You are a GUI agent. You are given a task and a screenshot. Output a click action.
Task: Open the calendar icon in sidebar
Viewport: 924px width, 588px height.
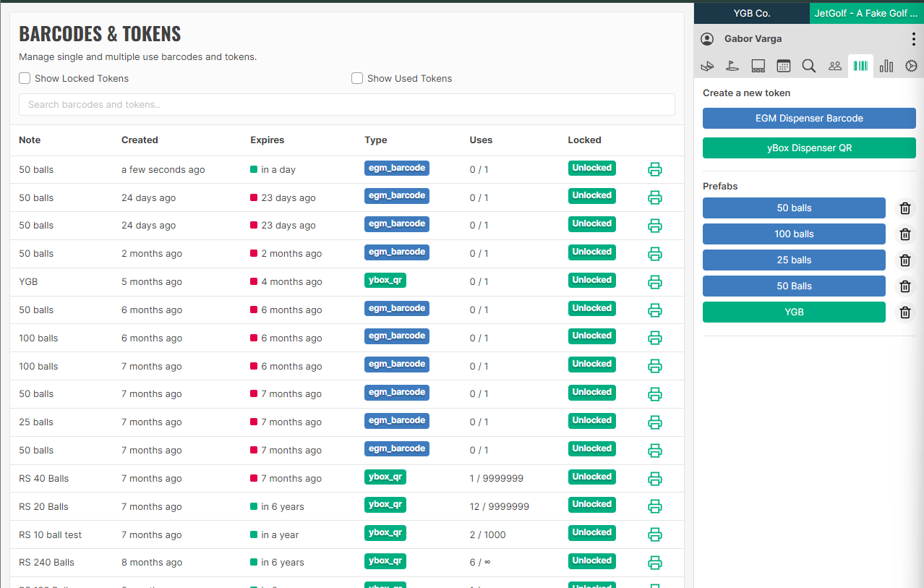(784, 66)
